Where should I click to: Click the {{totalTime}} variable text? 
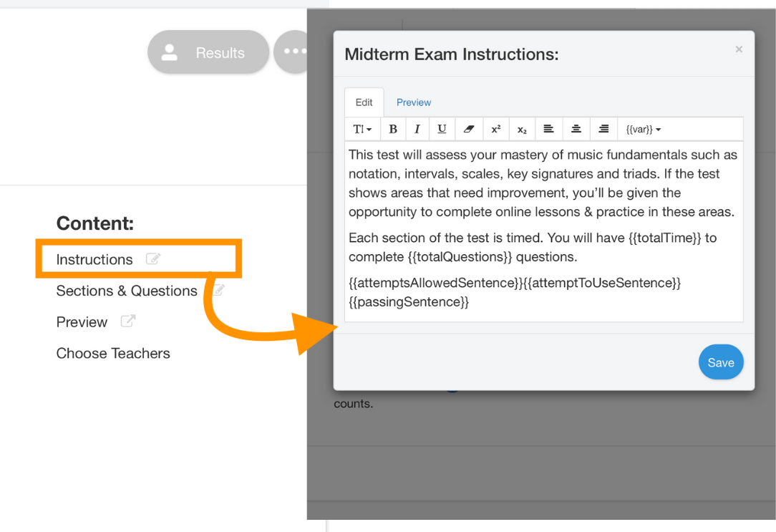point(664,238)
